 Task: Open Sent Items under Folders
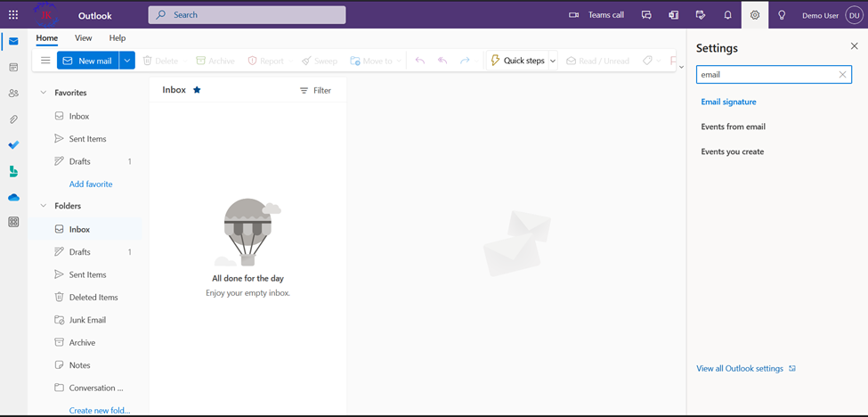[x=85, y=274]
